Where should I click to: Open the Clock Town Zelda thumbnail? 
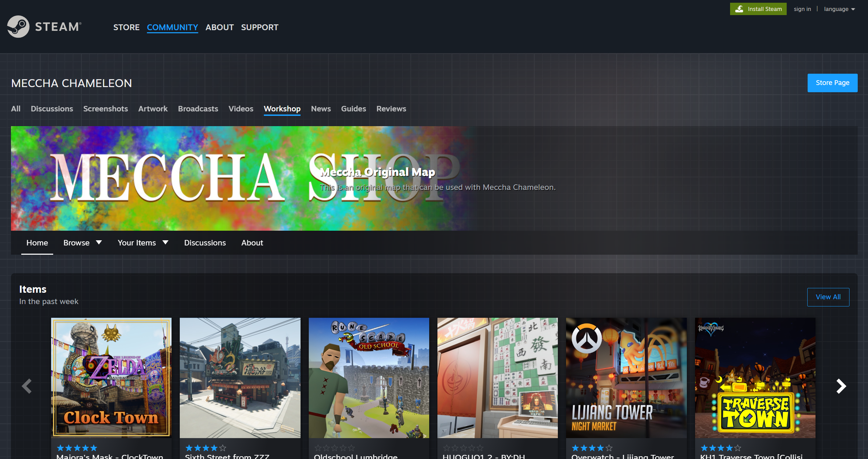click(112, 377)
